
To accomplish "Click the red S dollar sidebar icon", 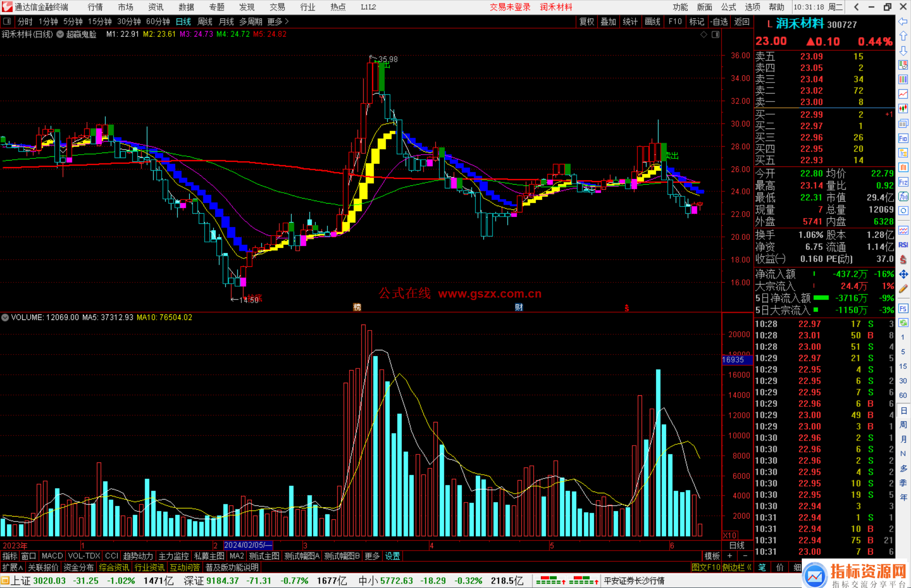I will coord(903,260).
